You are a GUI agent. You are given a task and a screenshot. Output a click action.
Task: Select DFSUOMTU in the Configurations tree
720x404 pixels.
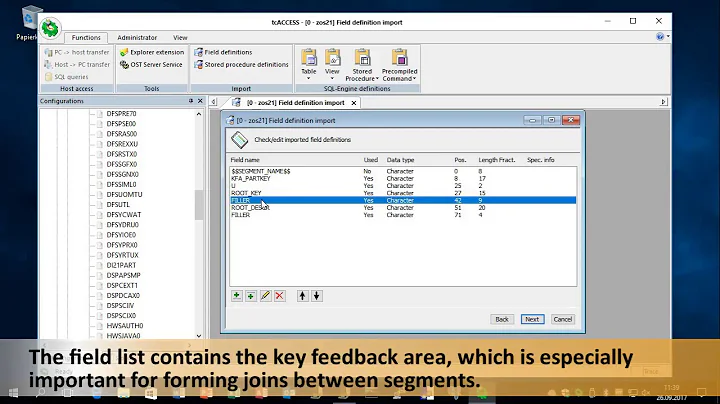click(x=124, y=194)
